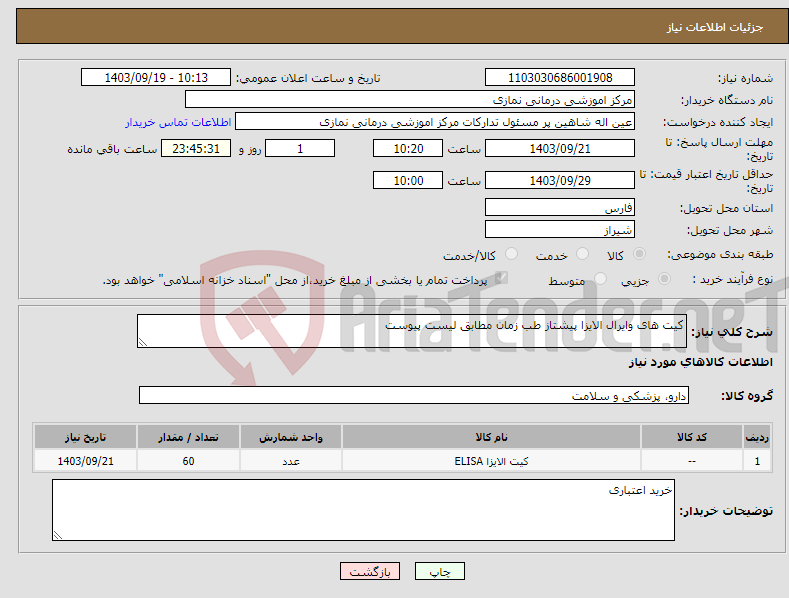Select the متوسط purchase type radio

tap(600, 279)
